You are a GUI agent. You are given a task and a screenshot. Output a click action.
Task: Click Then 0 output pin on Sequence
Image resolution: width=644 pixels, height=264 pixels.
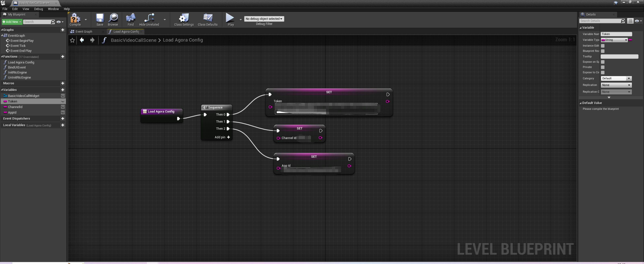(228, 114)
